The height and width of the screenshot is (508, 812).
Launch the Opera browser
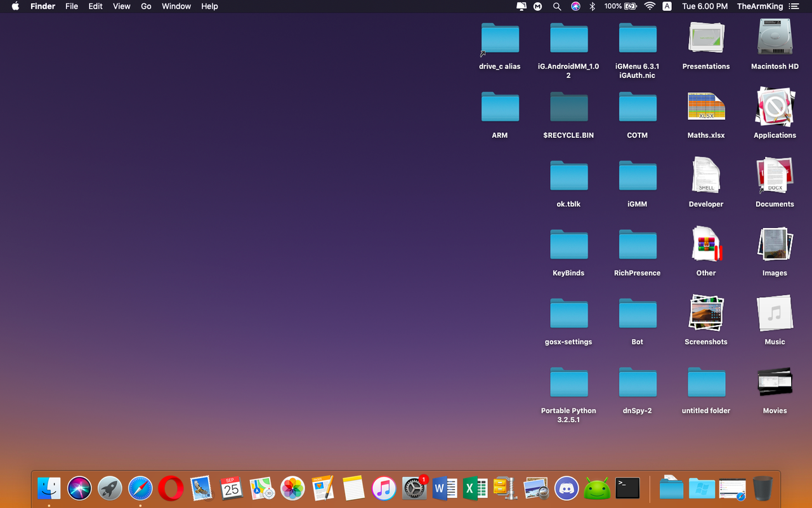[x=171, y=488]
